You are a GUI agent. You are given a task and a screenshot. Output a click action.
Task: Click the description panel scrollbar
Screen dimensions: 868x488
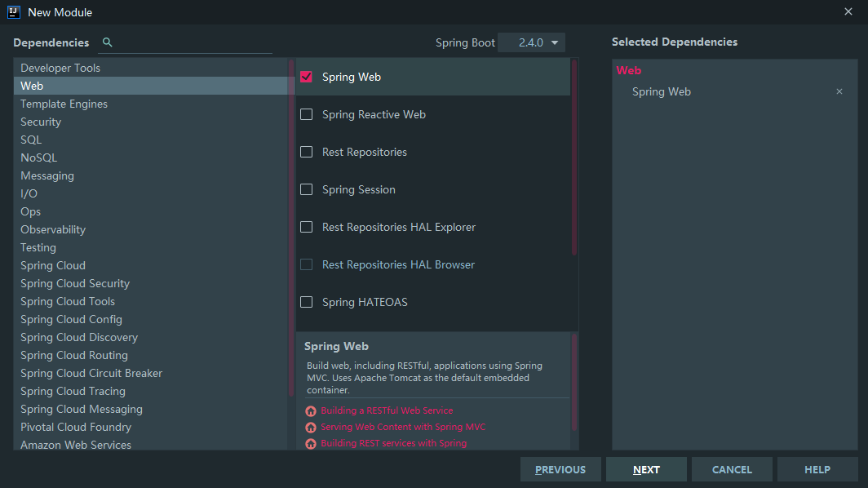click(x=574, y=382)
